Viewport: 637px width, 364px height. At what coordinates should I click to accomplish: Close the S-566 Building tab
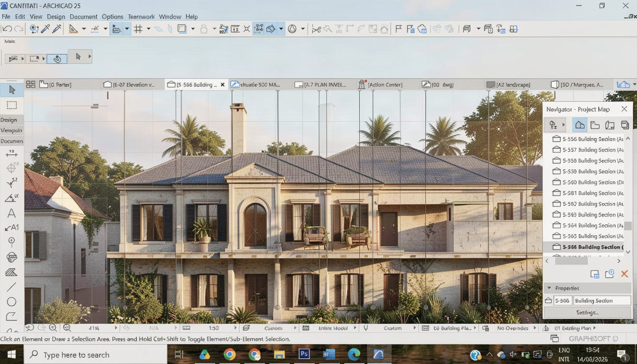click(223, 85)
